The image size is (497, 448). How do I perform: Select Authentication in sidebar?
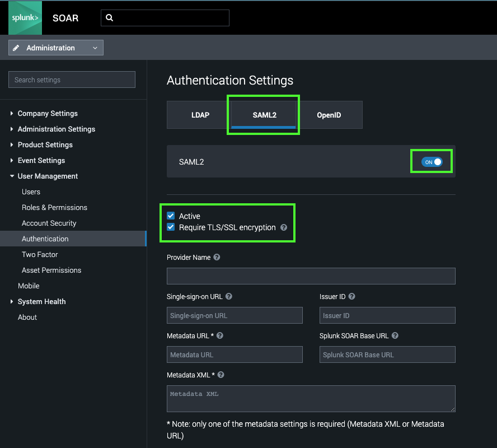pos(73,239)
